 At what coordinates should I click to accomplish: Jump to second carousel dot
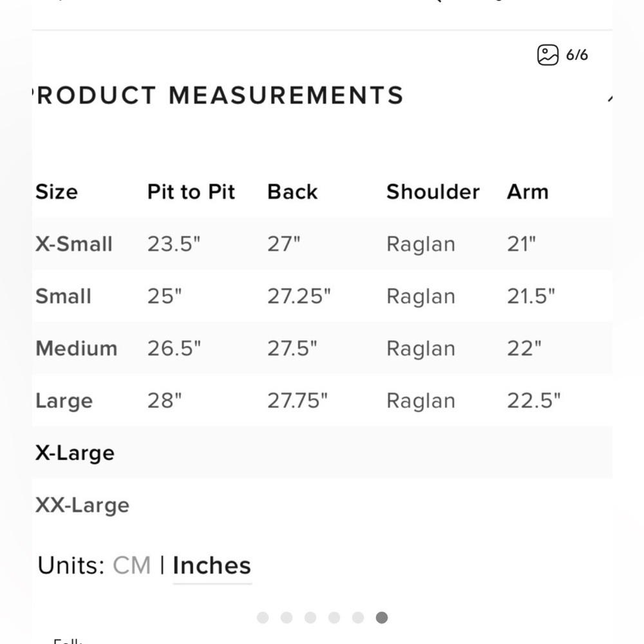(286, 618)
